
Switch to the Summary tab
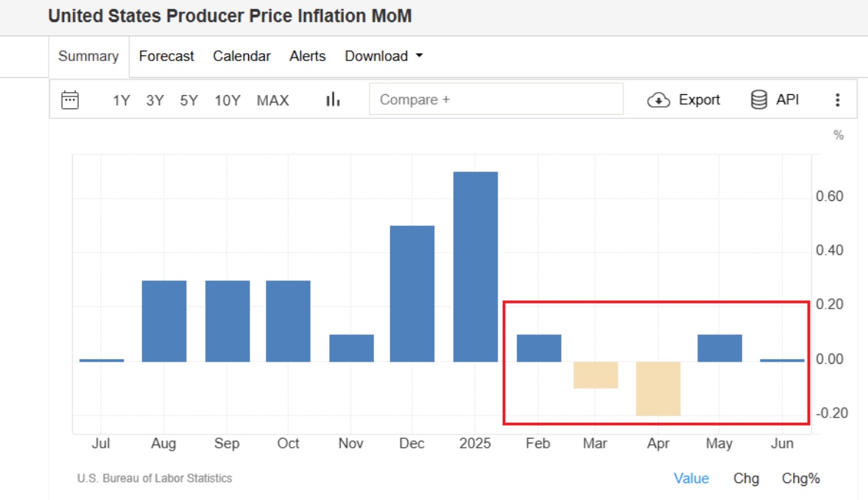[x=88, y=56]
